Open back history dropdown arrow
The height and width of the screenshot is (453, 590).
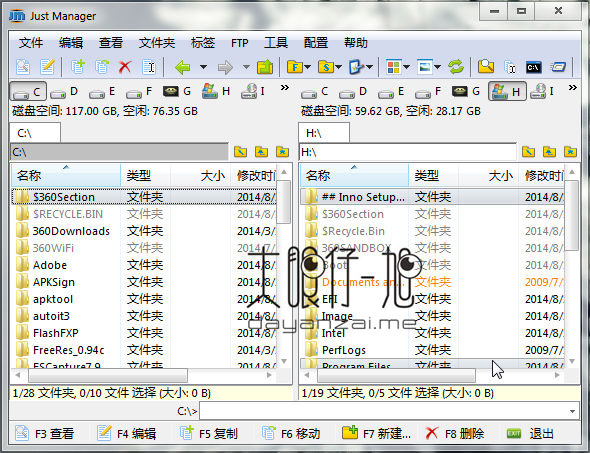[204, 67]
